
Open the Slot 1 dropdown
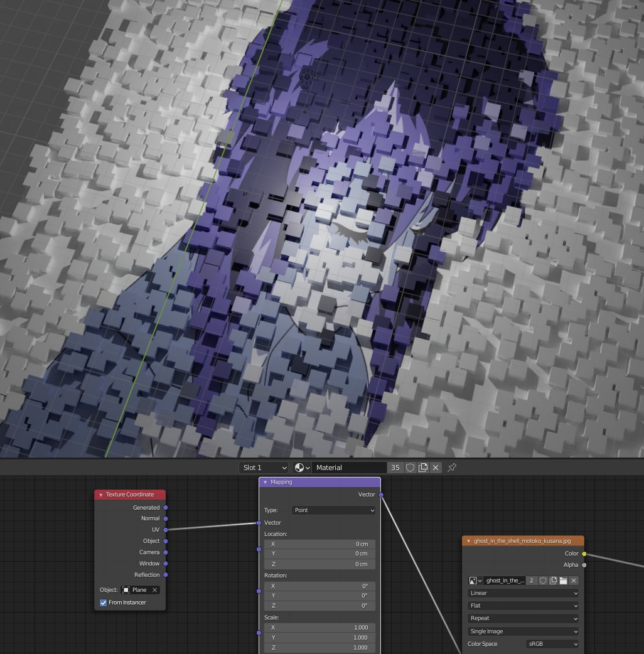pos(264,468)
